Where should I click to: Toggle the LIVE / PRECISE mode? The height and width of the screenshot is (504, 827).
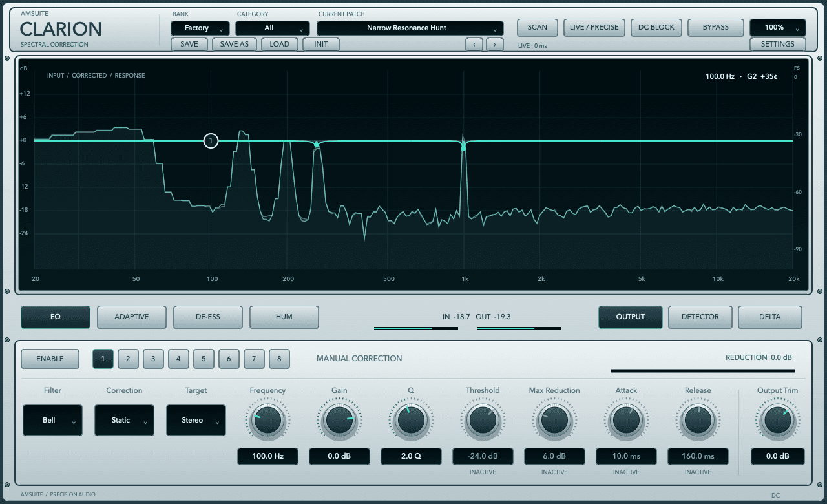[x=594, y=28]
